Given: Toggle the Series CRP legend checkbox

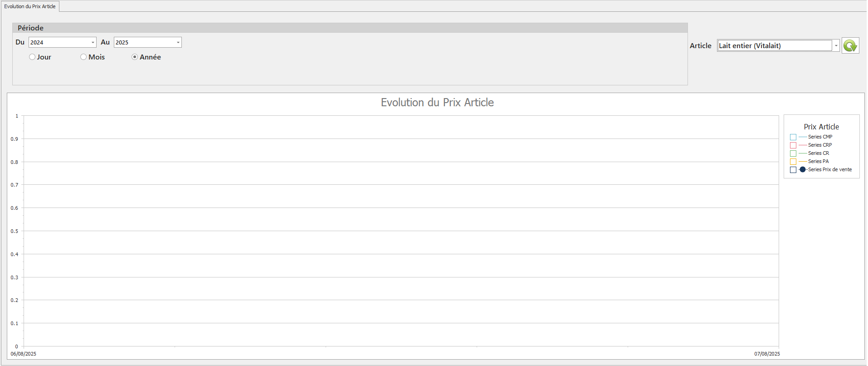Looking at the screenshot, I should (x=793, y=145).
